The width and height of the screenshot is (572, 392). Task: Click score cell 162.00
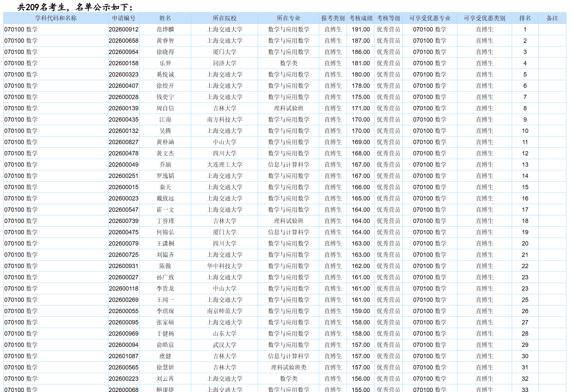[x=361, y=266]
